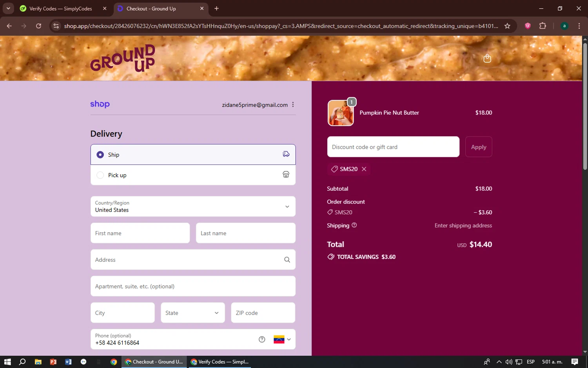Switch to the Checkout - Ground Up tab

click(161, 8)
